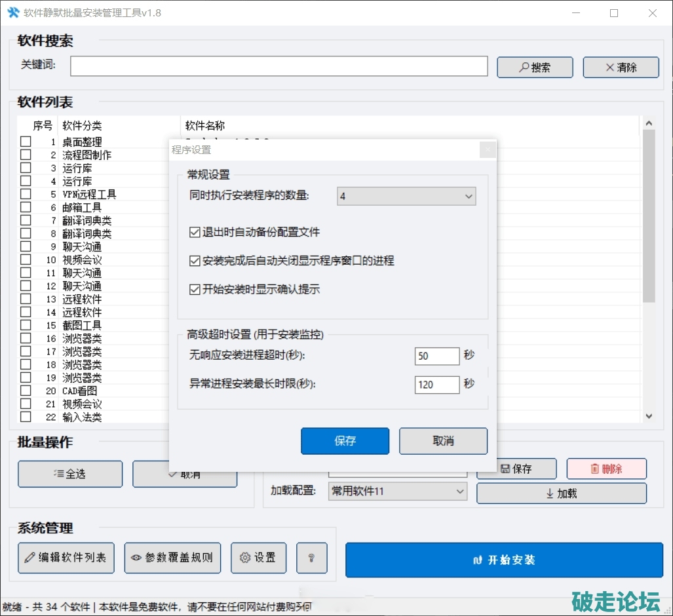This screenshot has width=673, height=616.
Task: Toggle auto-close process after install checkbox
Action: [x=195, y=261]
